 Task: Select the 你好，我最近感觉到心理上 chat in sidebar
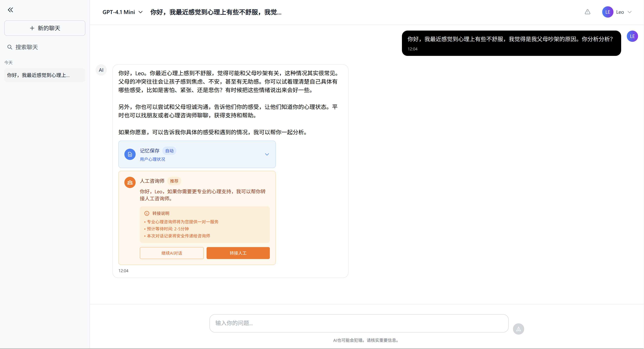(44, 75)
